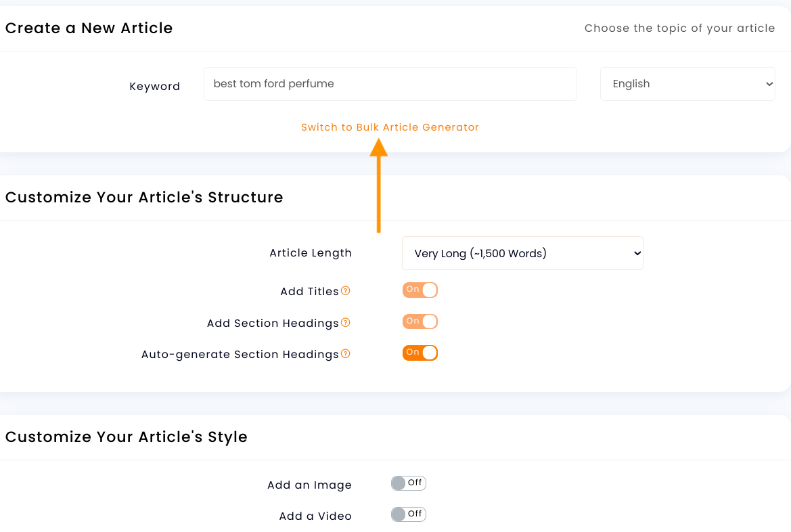Click the chevron on the English language selector
This screenshot has height=532, width=791.
coord(770,83)
